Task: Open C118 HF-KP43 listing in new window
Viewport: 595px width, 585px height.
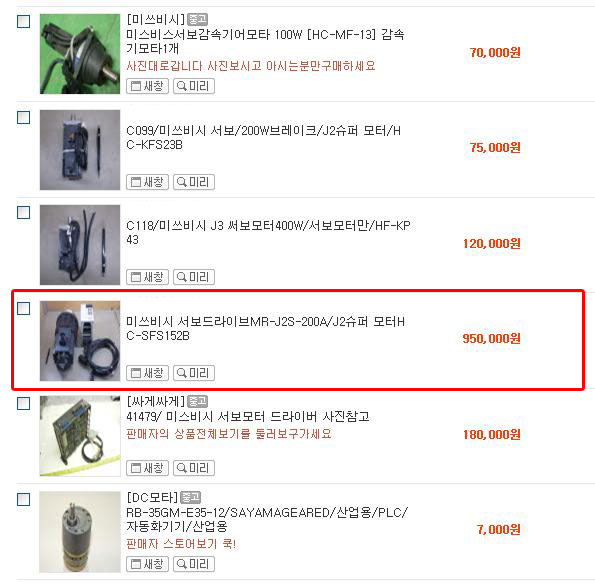Action: coord(147,277)
